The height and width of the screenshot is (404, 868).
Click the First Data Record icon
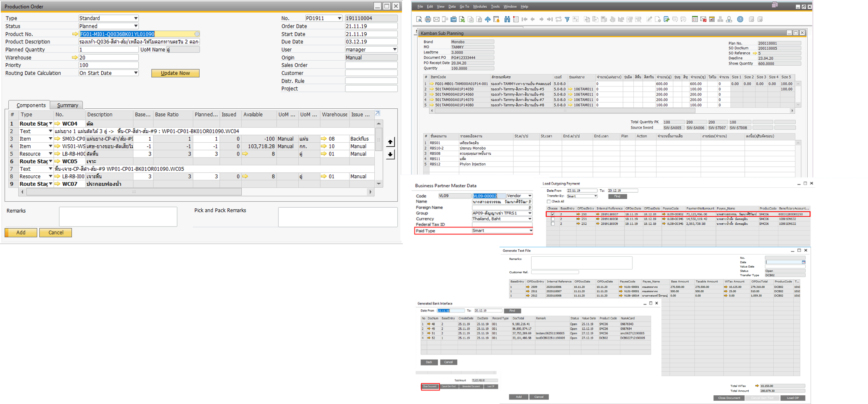(x=524, y=19)
